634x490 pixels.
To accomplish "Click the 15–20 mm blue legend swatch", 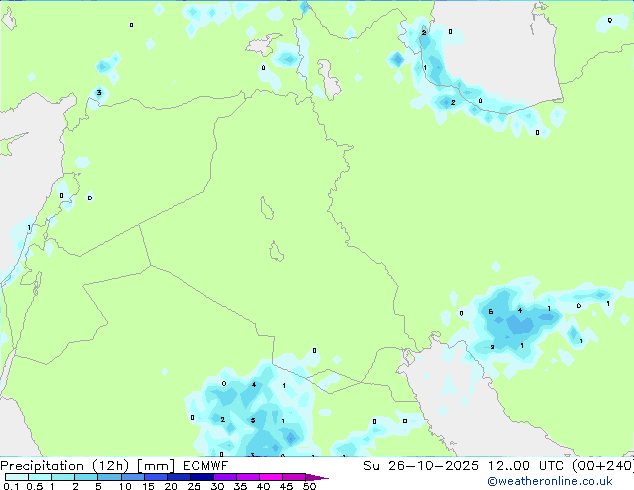I will (156, 477).
